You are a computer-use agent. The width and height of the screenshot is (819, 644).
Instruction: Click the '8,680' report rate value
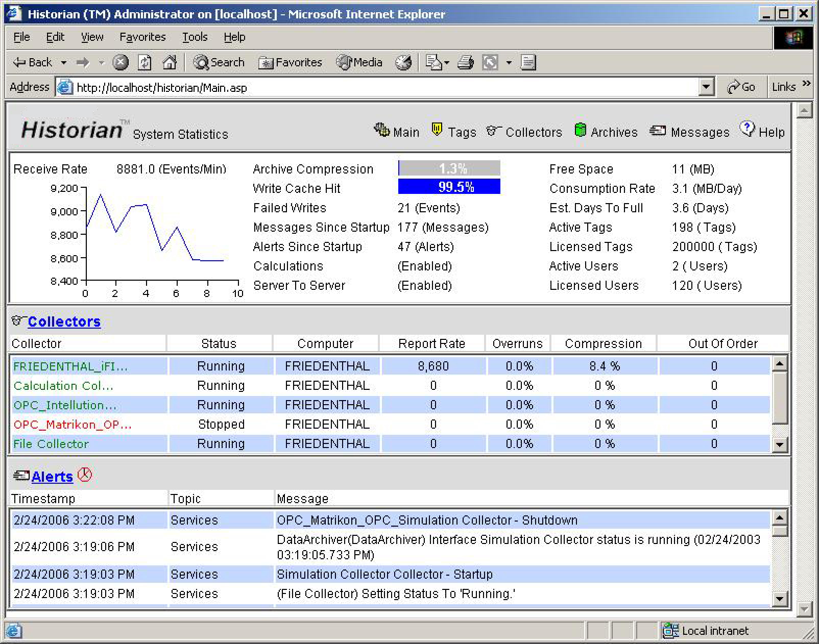coord(433,366)
